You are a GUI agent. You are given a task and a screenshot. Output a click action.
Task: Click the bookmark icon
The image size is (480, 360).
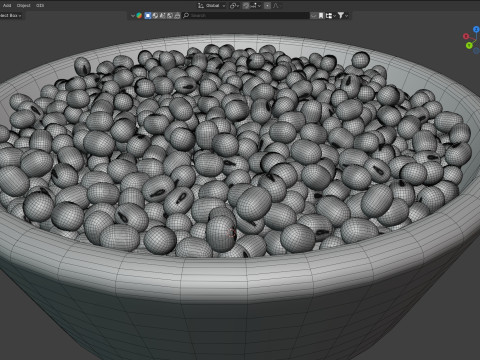321,16
